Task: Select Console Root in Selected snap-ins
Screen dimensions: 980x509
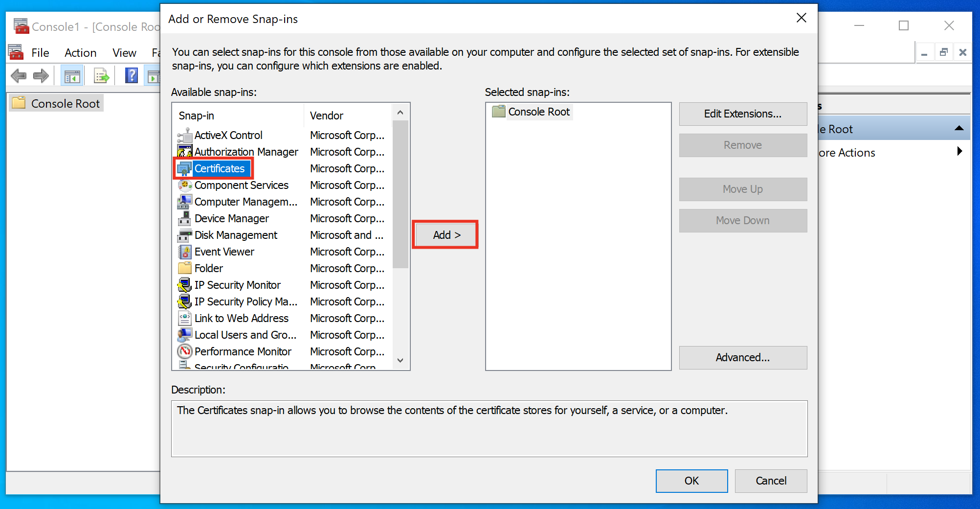Action: (x=538, y=112)
